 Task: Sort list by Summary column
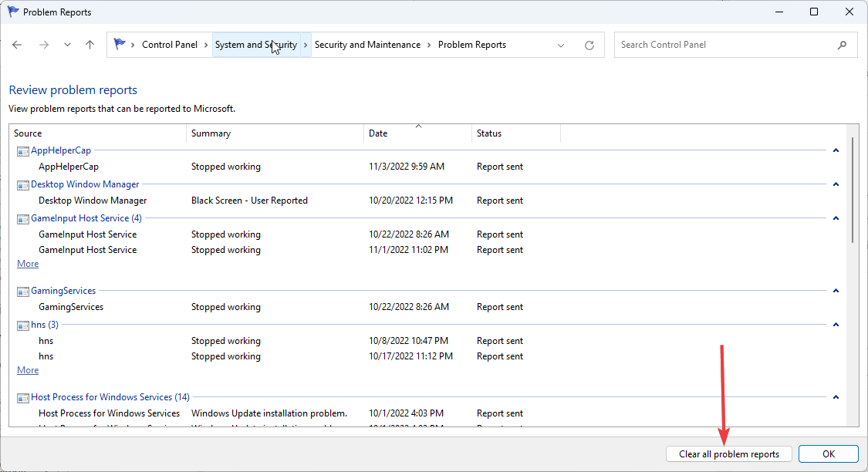[x=275, y=133]
